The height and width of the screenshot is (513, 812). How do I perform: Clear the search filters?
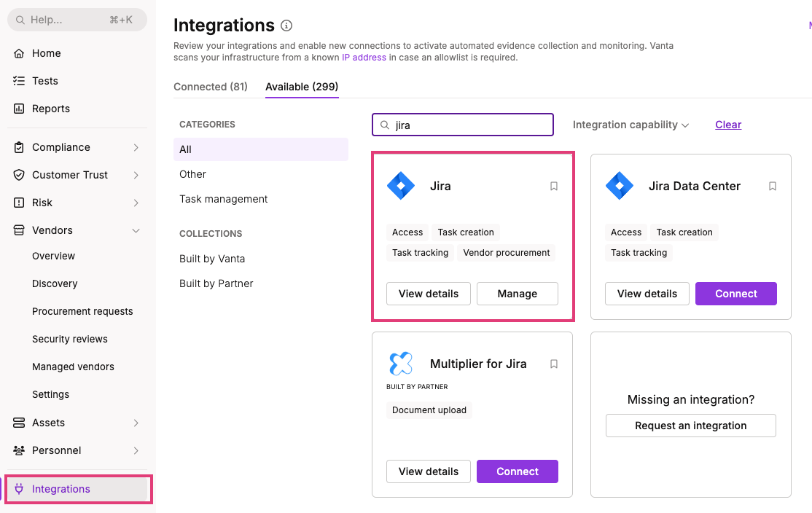click(x=728, y=125)
